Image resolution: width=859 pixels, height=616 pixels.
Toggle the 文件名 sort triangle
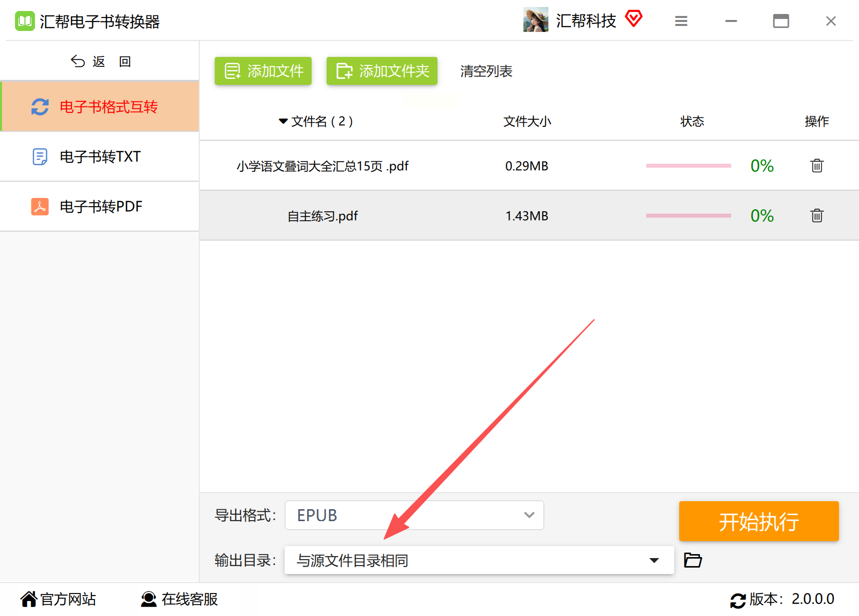(x=283, y=121)
